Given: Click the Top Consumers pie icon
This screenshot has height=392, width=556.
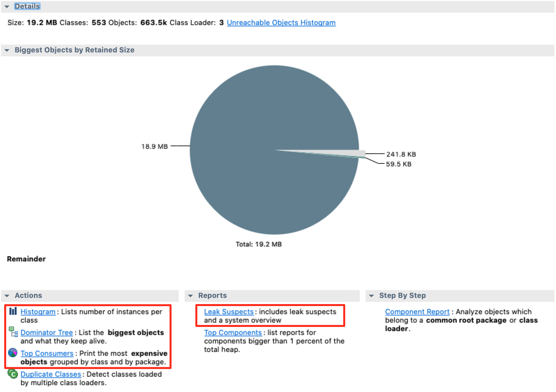Looking at the screenshot, I should click(13, 353).
